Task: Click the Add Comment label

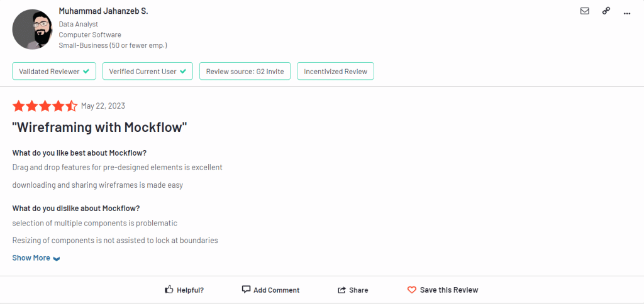Action: pyautogui.click(x=277, y=290)
